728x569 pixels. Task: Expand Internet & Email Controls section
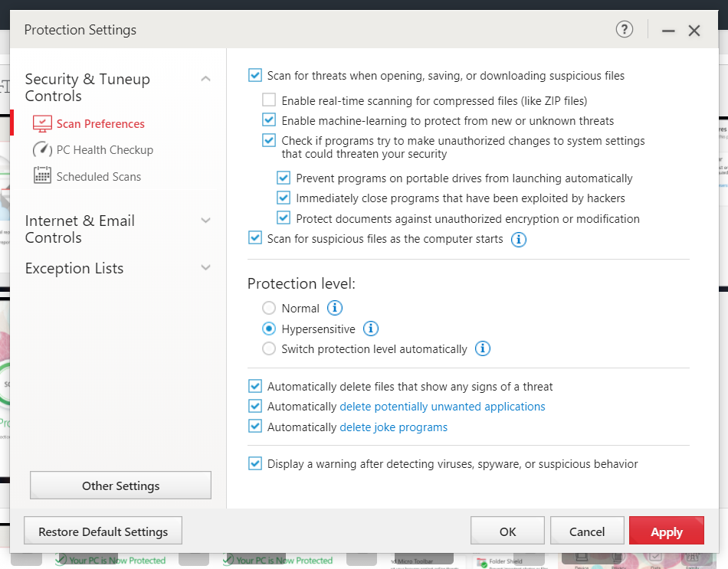click(x=205, y=221)
